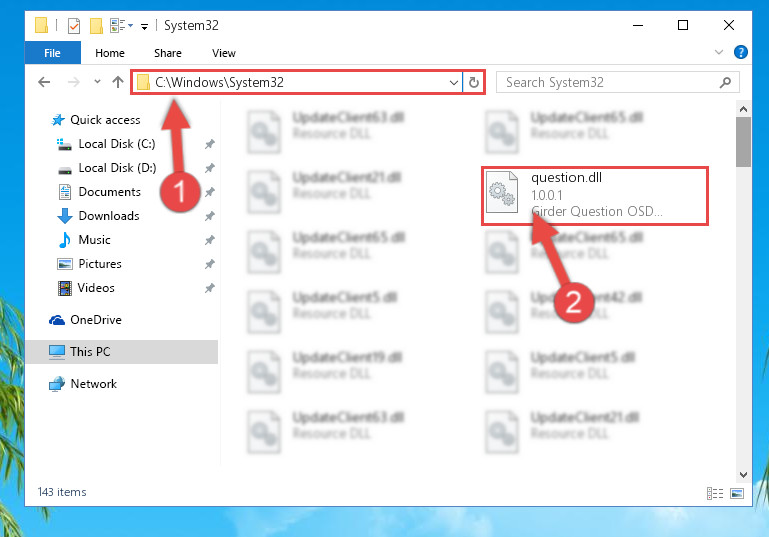Click the question.dll gear file icon

[502, 192]
